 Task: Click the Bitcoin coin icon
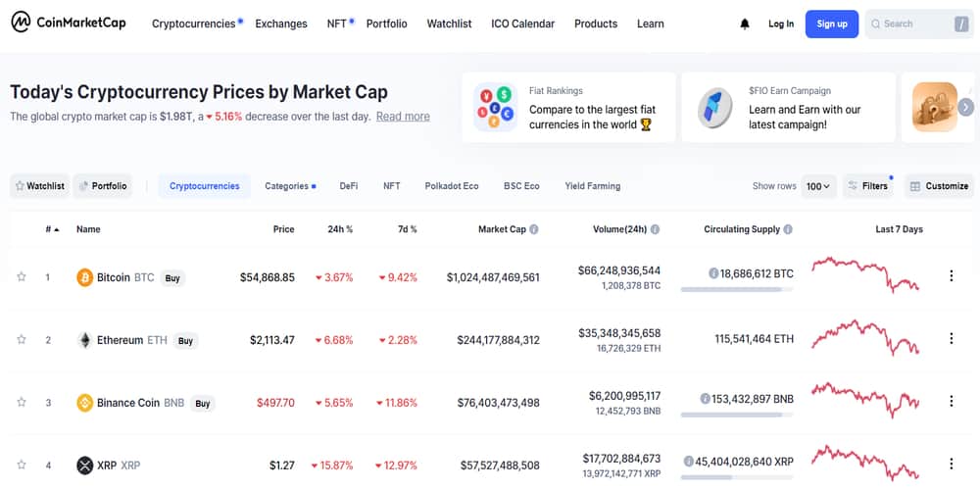click(x=85, y=277)
